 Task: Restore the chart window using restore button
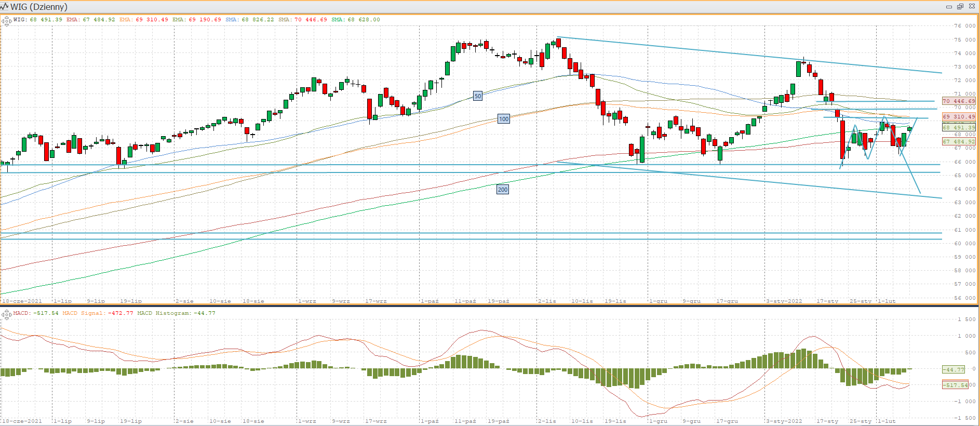[x=960, y=7]
